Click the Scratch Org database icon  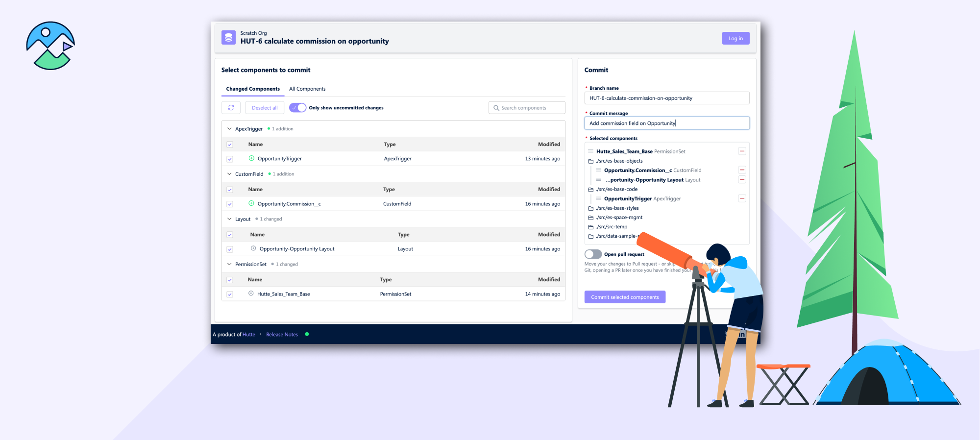point(228,38)
